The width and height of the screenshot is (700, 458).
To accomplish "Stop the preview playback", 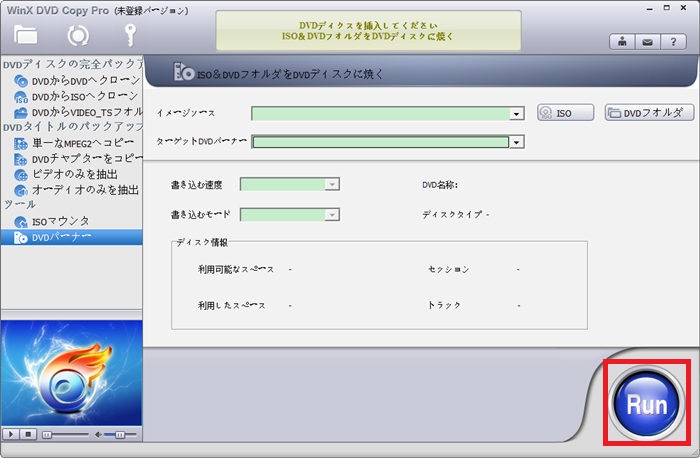I will [28, 434].
